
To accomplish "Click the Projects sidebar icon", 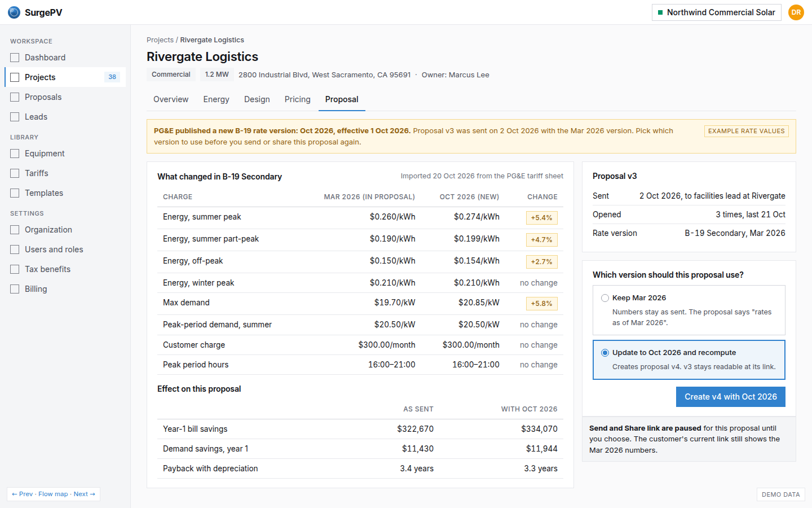I will click(15, 77).
